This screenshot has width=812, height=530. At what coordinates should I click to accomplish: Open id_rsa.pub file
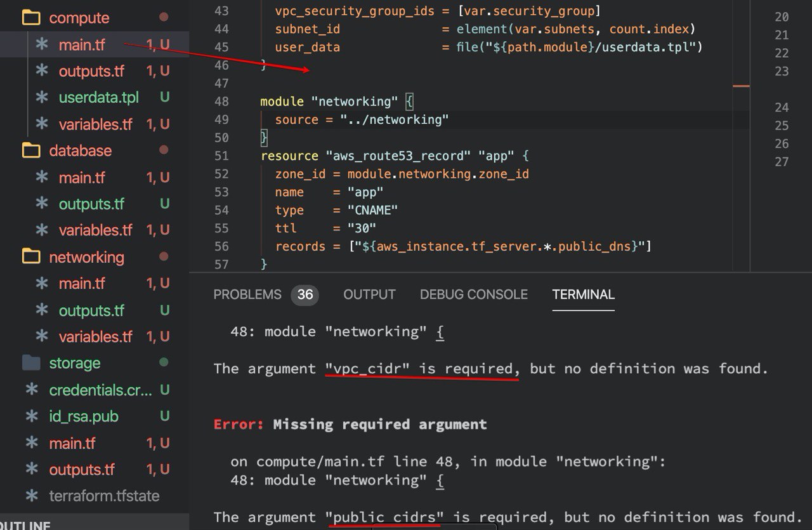tap(84, 416)
